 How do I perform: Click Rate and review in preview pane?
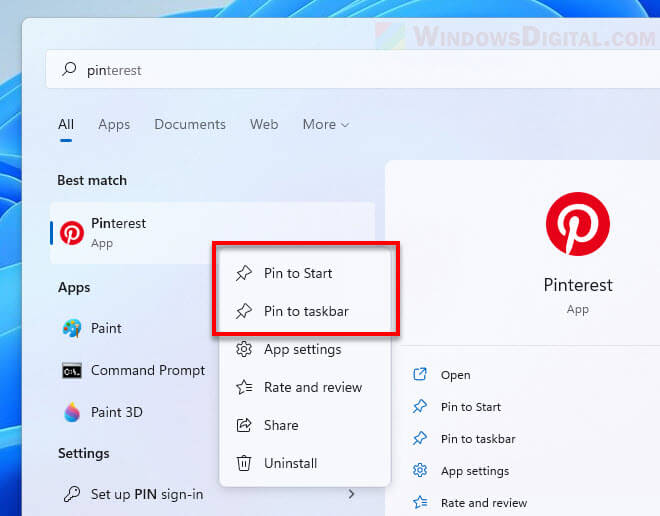[484, 503]
